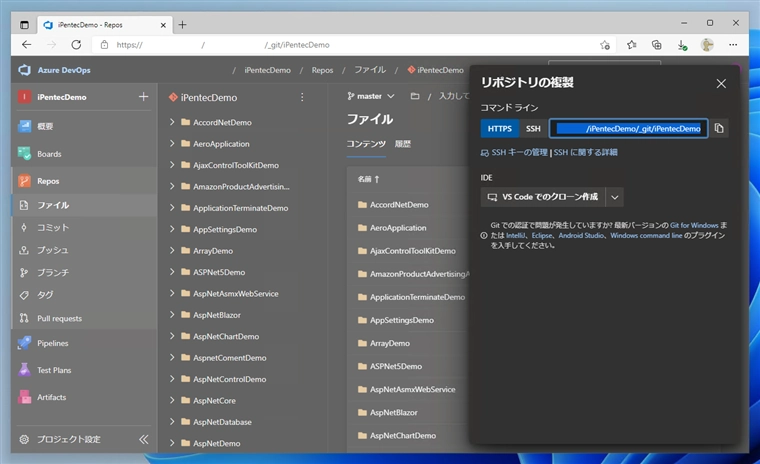Open the browser favorites star icon
The height and width of the screenshot is (464, 760).
631,45
